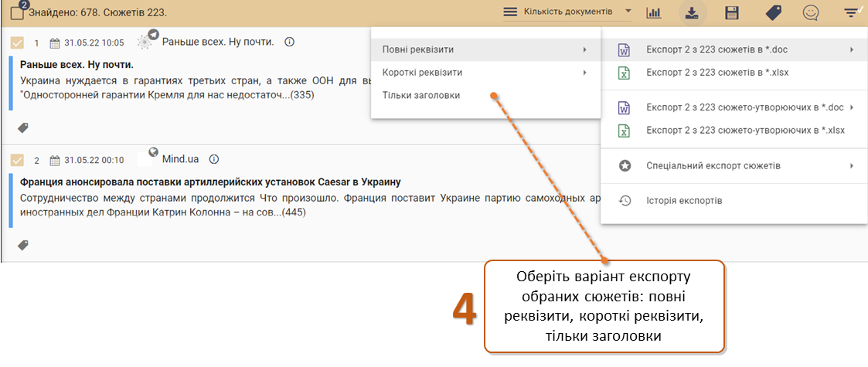Viewport: 868px width, 367px height.
Task: Choose Експорт 2 з 223 сюжетів в *.doc
Action: 734,49
